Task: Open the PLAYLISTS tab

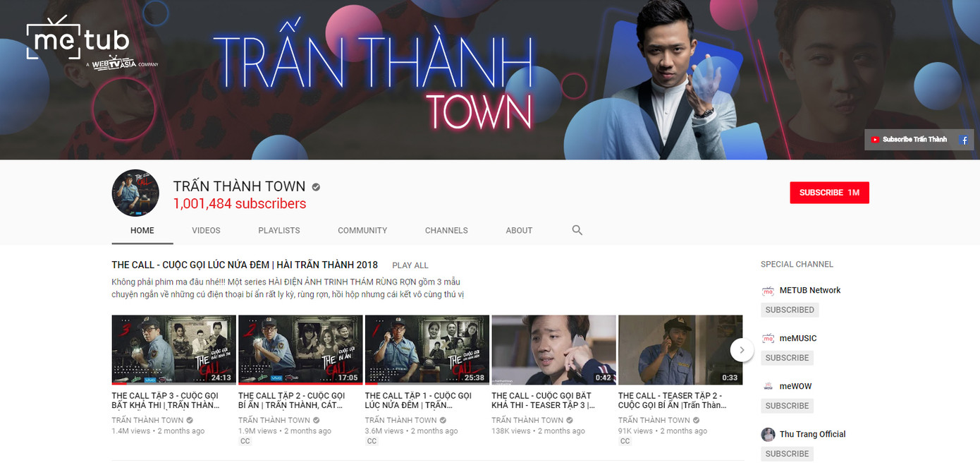Action: [278, 230]
